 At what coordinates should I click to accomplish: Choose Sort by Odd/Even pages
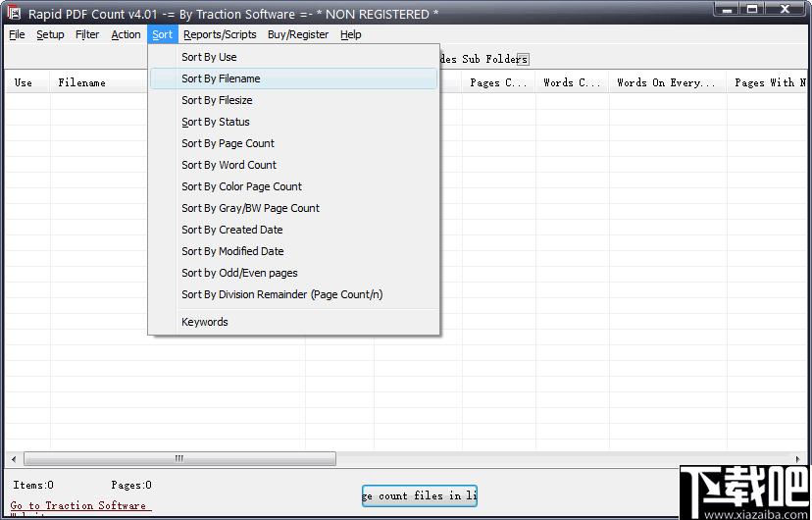point(293,273)
